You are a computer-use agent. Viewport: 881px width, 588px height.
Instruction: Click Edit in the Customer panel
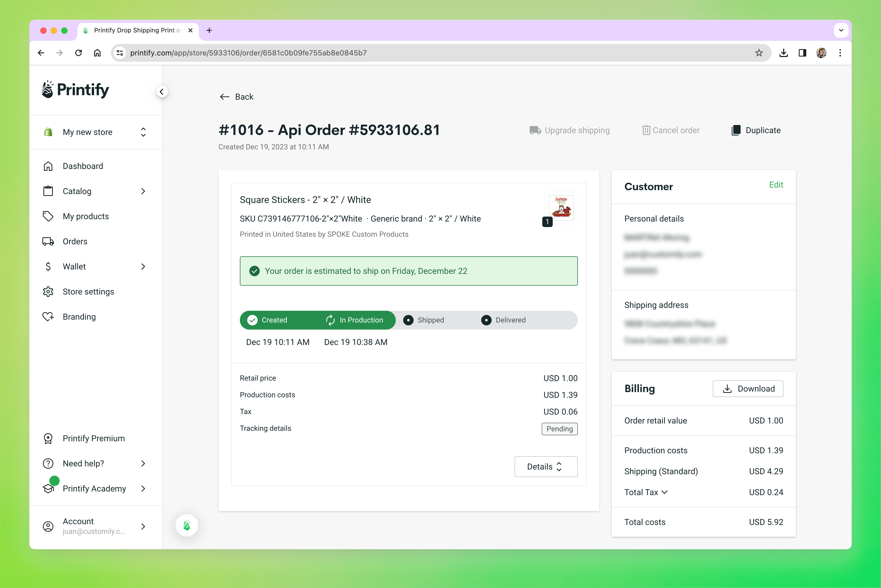click(776, 185)
